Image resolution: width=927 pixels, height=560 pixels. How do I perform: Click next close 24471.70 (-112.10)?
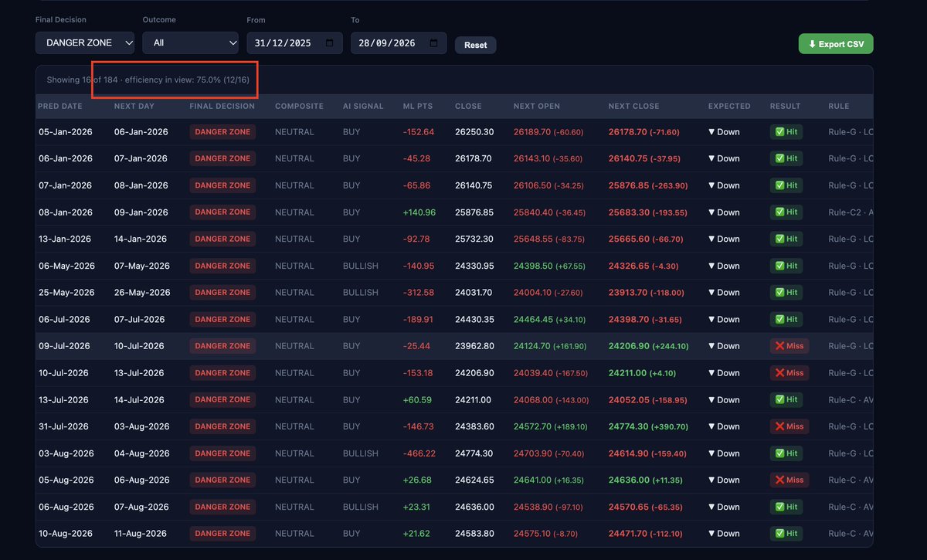tap(647, 534)
